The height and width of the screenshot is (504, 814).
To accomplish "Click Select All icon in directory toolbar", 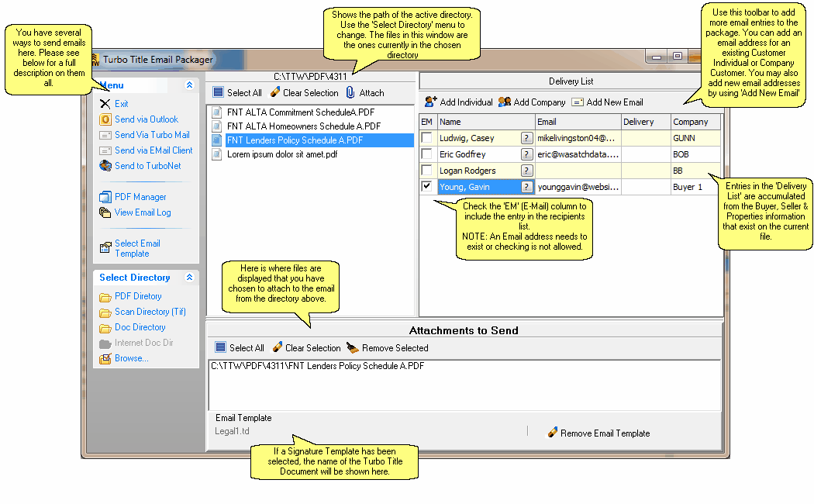I will click(x=218, y=92).
